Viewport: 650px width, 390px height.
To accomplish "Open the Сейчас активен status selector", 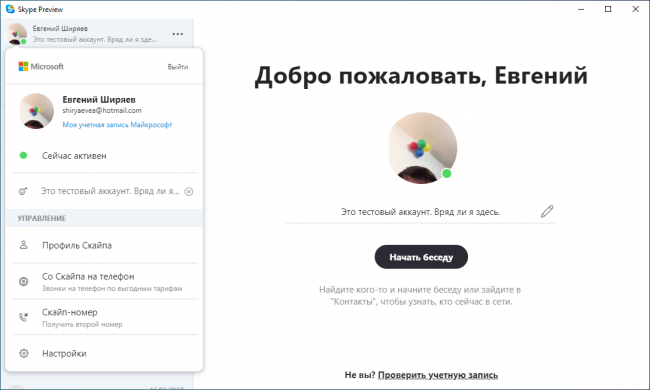I will (x=104, y=155).
